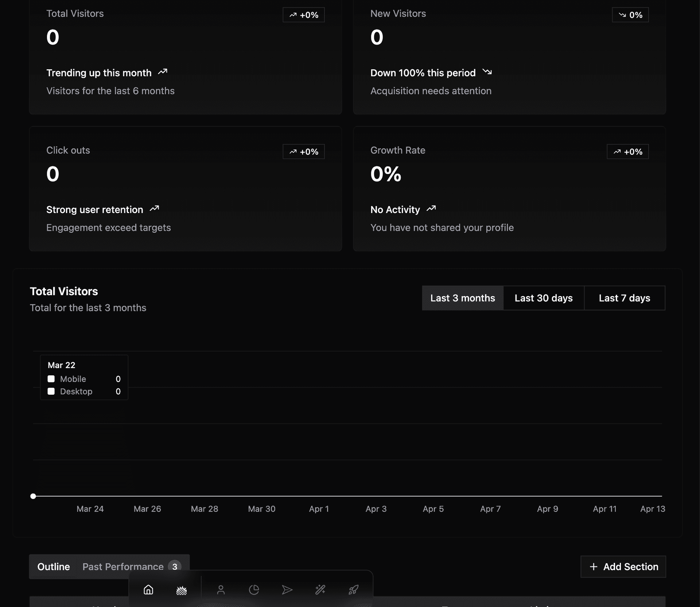Click the paper plane send icon
700x607 pixels.
pos(287,590)
